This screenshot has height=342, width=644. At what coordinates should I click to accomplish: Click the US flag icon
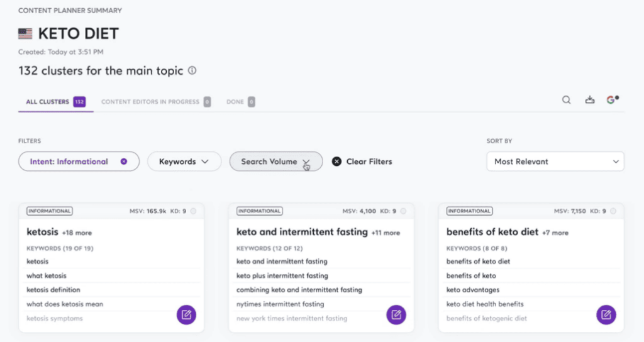click(25, 34)
